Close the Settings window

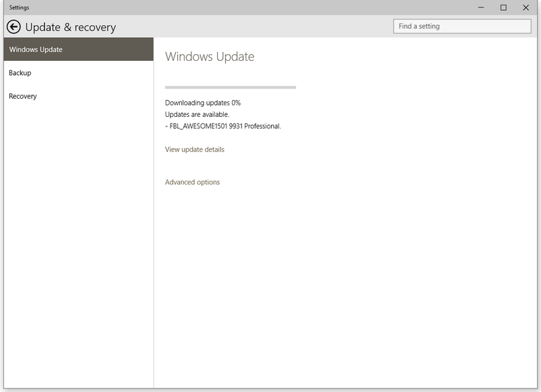(526, 7)
